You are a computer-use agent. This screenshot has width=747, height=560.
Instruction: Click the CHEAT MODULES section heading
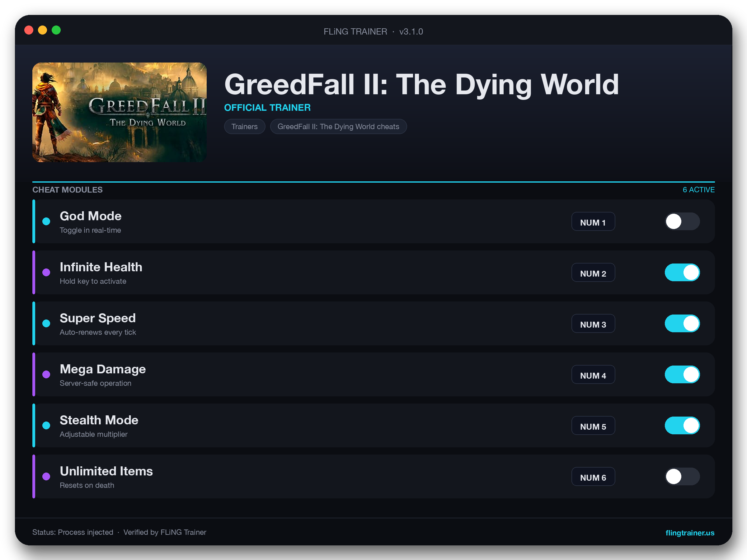[68, 190]
